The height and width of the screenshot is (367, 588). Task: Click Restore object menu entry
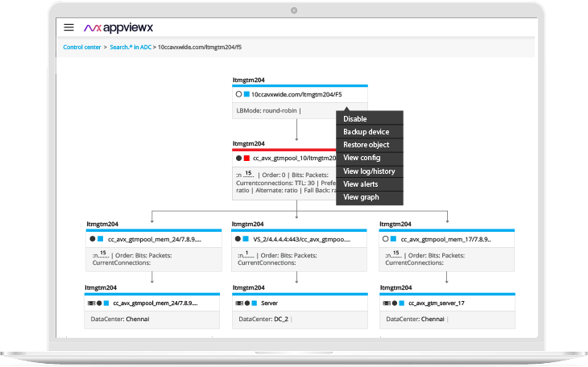click(x=366, y=145)
